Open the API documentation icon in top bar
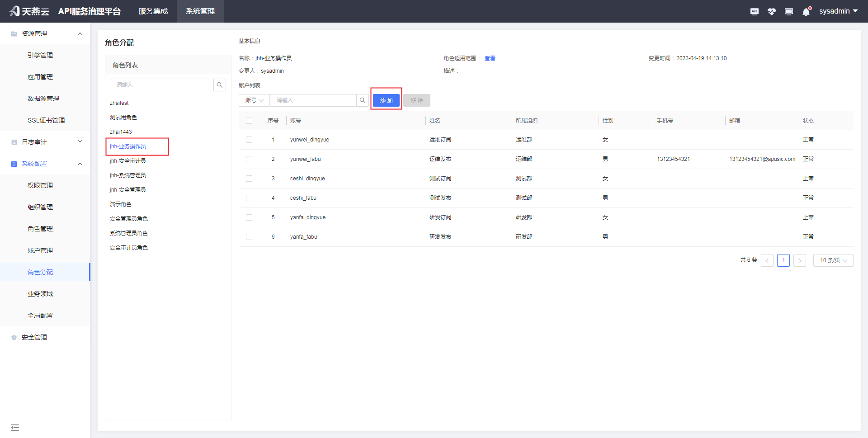 pos(754,11)
